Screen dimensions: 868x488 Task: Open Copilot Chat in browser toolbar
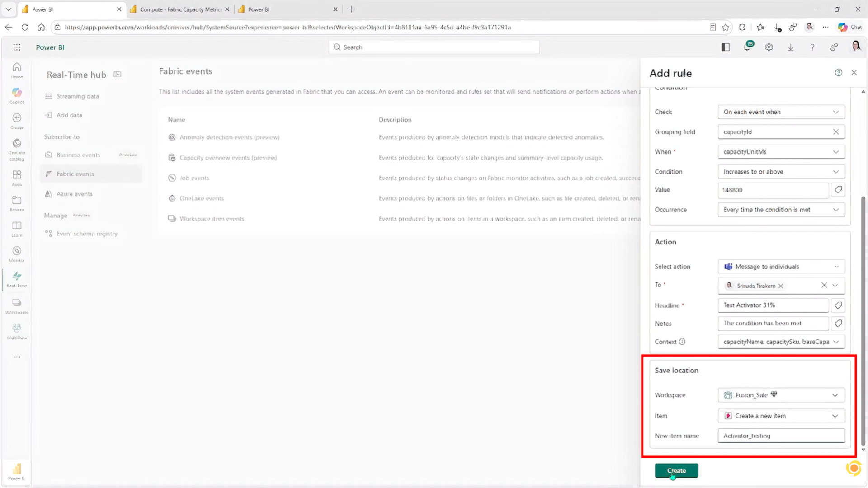(850, 27)
